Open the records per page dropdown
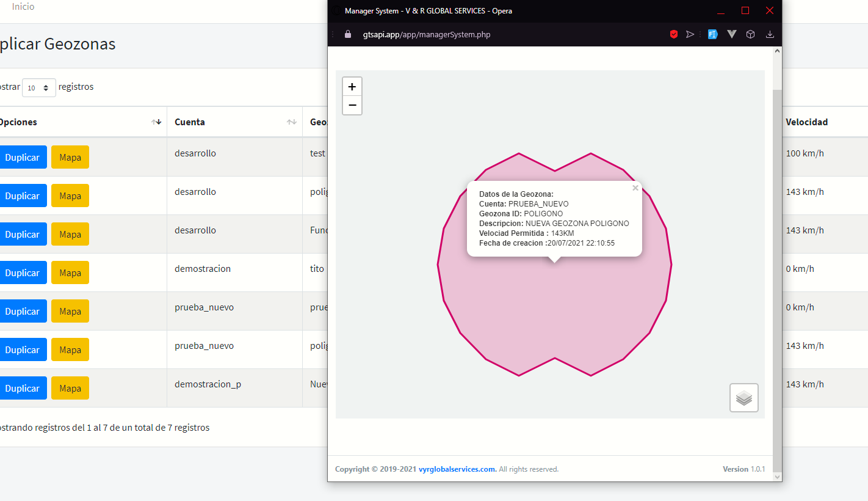The height and width of the screenshot is (501, 868). (38, 87)
